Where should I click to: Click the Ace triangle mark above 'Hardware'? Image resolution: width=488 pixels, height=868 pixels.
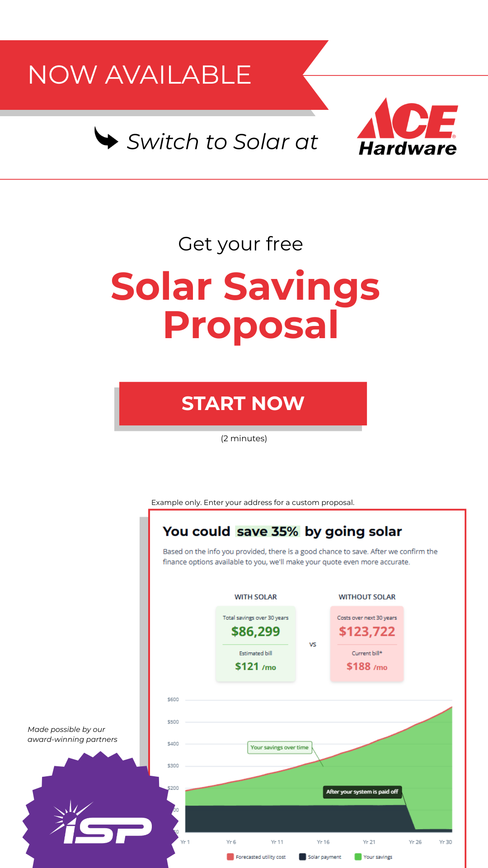(x=376, y=118)
